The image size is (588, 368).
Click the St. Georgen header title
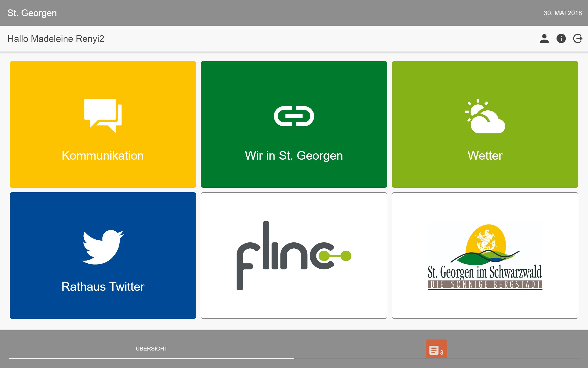click(32, 13)
